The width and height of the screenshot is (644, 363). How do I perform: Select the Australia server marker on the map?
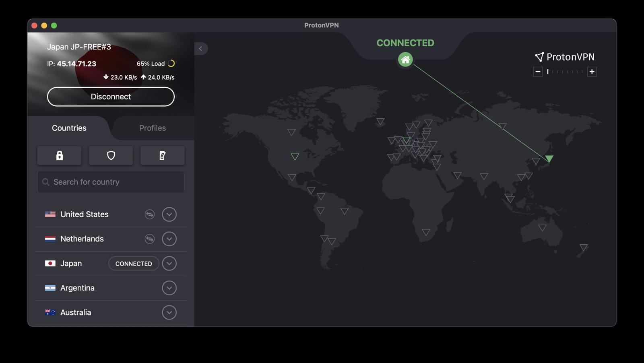[x=542, y=228]
